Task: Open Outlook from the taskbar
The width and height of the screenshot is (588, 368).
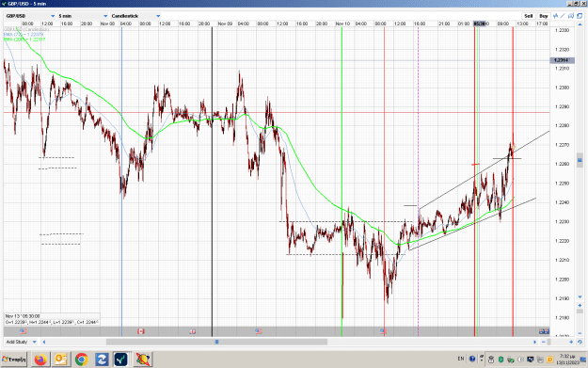Action: point(61,360)
